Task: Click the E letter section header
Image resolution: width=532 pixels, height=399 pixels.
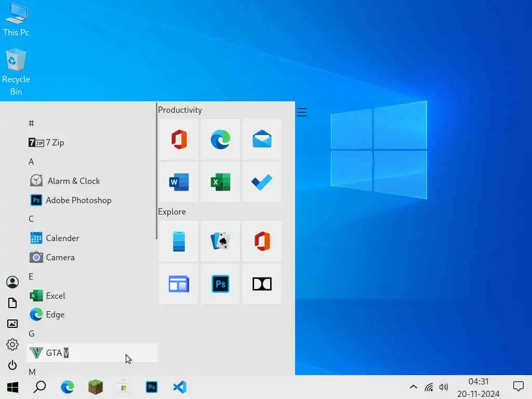Action: (31, 276)
